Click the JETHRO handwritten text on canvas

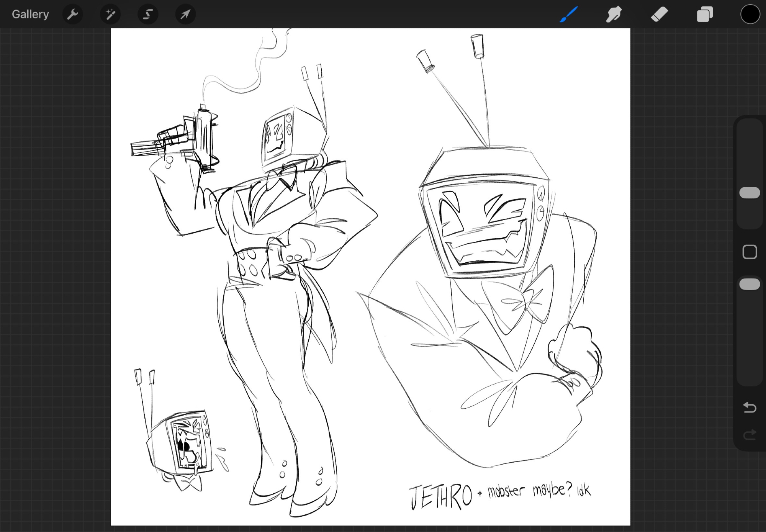(x=440, y=496)
